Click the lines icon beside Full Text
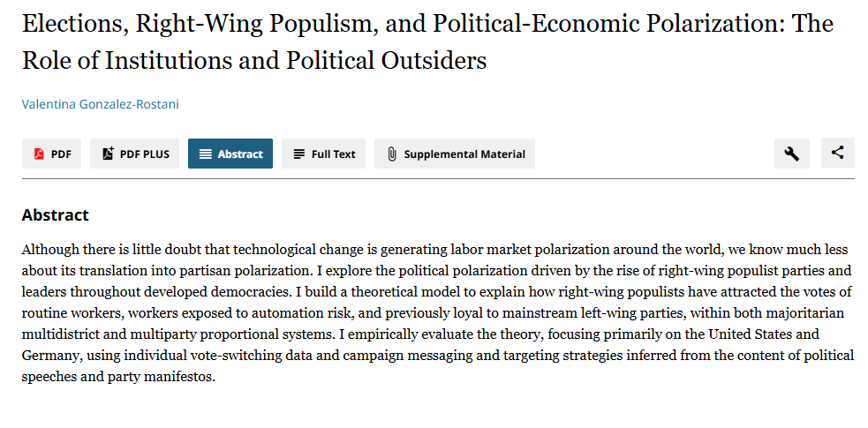 (299, 154)
